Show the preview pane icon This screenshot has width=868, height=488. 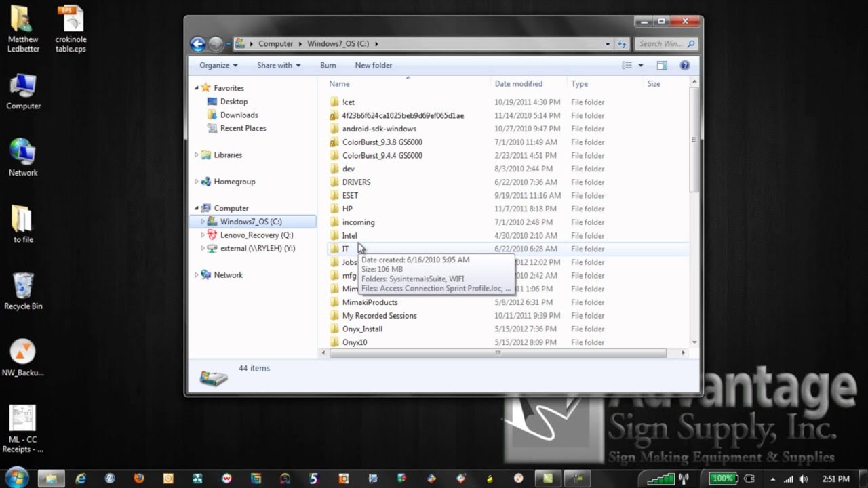pyautogui.click(x=662, y=66)
